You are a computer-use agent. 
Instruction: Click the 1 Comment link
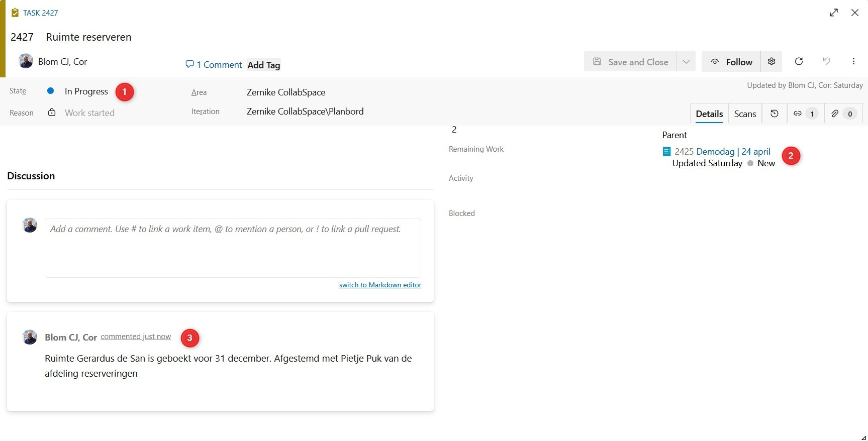tap(214, 65)
